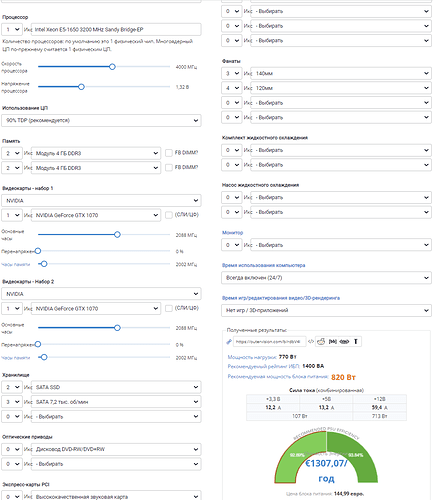This screenshot has width=433, height=500.
Task: Open the DVD-RW/DVD+RW optical drive dropdown
Action: pyautogui.click(x=116, y=449)
